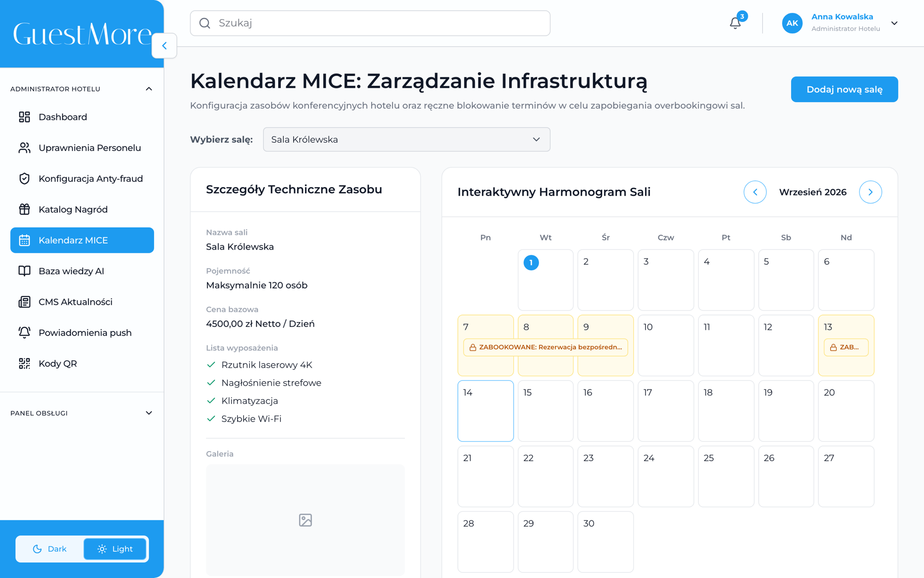Click Dodaj nową salę button
924x578 pixels.
tap(844, 89)
